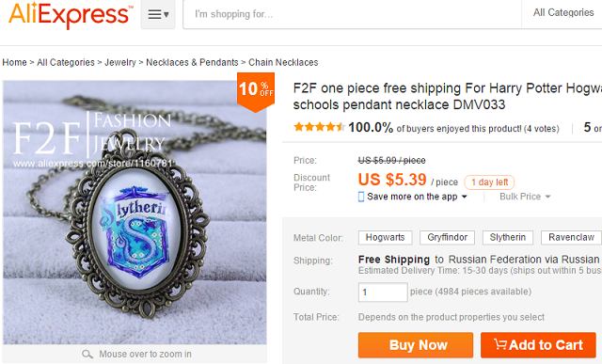Click the quantity input field
Viewport: 602px width, 364px height.
pyautogui.click(x=383, y=293)
